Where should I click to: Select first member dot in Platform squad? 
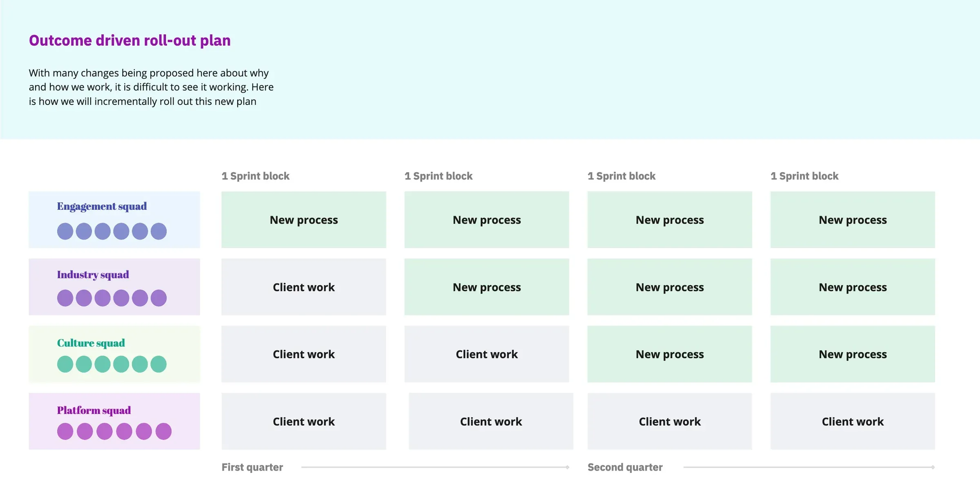click(65, 431)
